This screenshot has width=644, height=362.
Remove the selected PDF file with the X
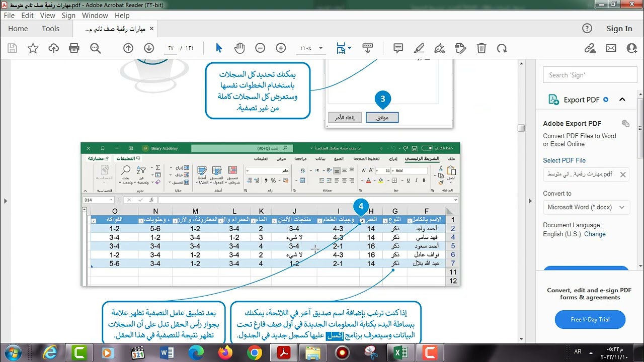[623, 174]
